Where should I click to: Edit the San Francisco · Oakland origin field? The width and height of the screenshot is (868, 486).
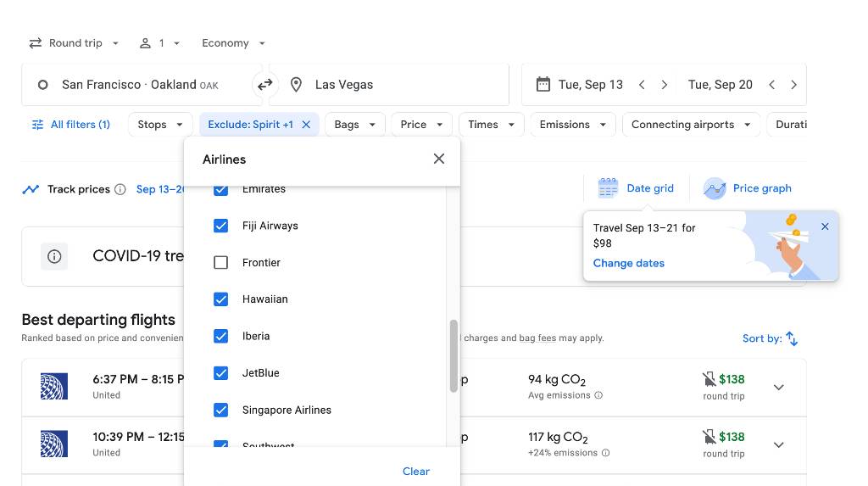[x=142, y=85]
